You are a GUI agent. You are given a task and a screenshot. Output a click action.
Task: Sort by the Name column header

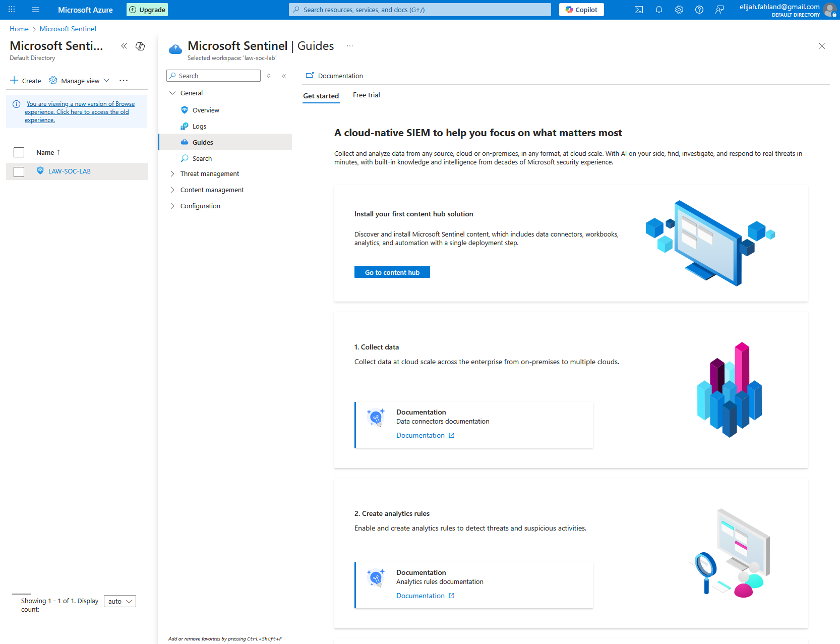(48, 152)
